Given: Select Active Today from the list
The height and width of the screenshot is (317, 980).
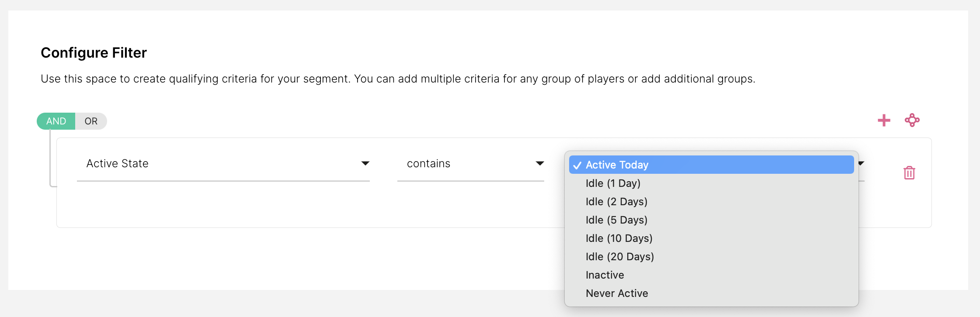Looking at the screenshot, I should pyautogui.click(x=617, y=165).
